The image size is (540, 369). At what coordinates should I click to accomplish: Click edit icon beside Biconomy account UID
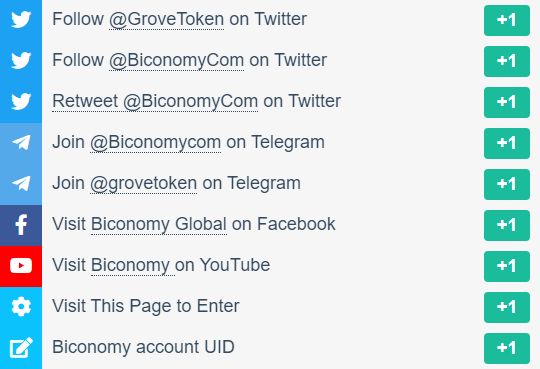pos(21,347)
